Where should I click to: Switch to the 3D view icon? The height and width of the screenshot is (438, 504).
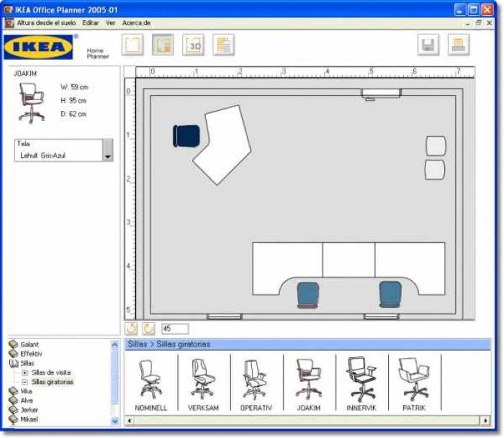pyautogui.click(x=193, y=44)
